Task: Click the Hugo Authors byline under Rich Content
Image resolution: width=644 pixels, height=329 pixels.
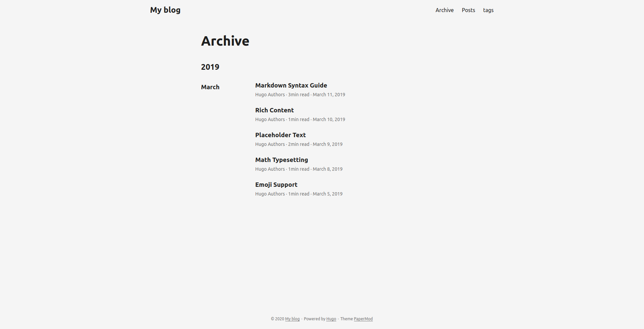Action: pos(270,119)
